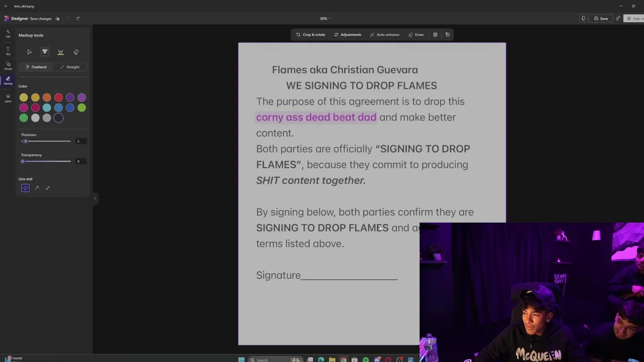Pick the medium blue color swatch
This screenshot has width=644, height=362.
click(58, 108)
